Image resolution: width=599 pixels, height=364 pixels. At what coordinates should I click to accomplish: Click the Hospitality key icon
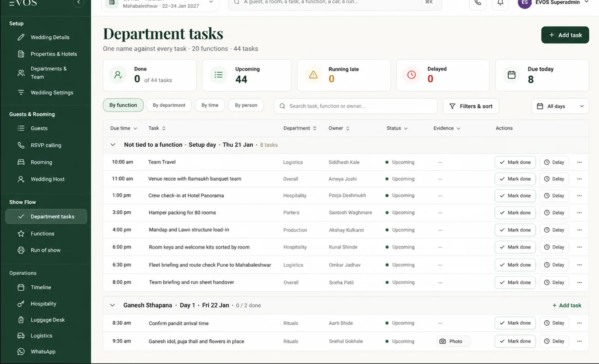21,304
